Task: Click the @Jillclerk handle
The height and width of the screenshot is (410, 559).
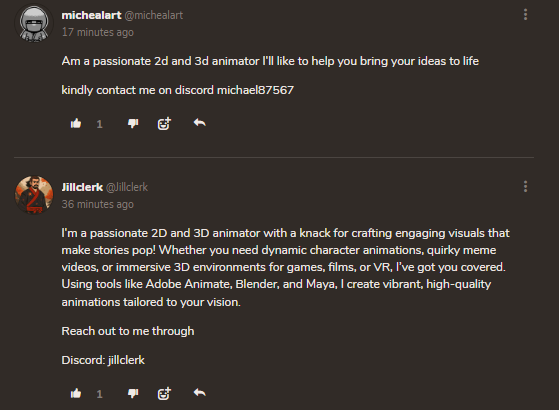Action: click(x=127, y=187)
